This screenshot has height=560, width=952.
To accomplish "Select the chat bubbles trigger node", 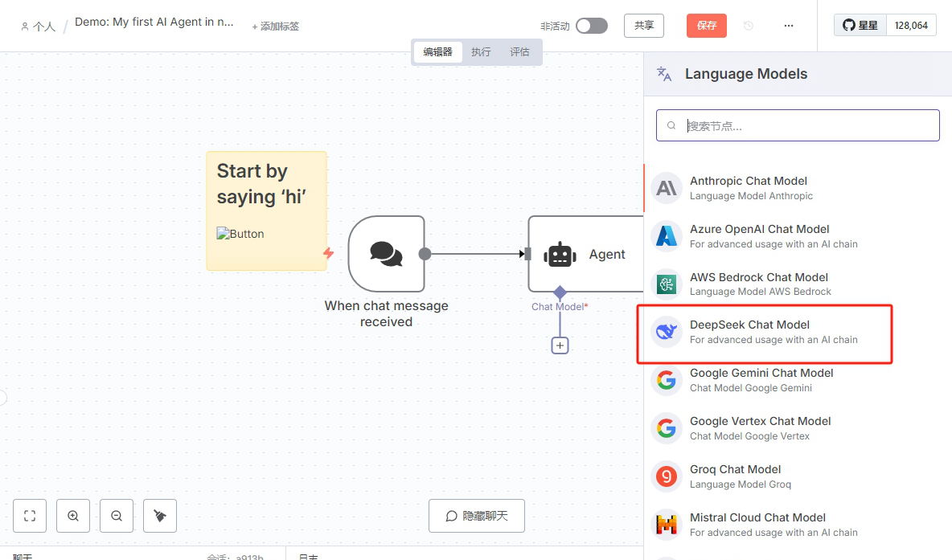I will (x=386, y=254).
